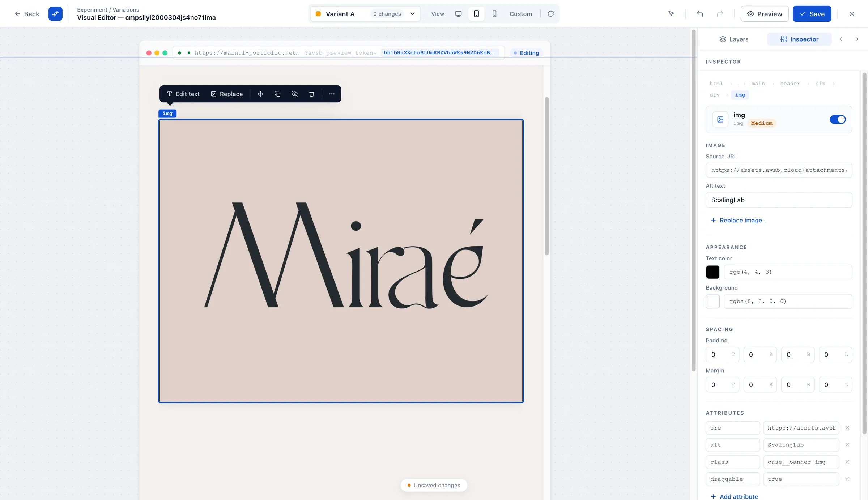Delete the selected element with trash icon
868x500 pixels.
point(311,94)
